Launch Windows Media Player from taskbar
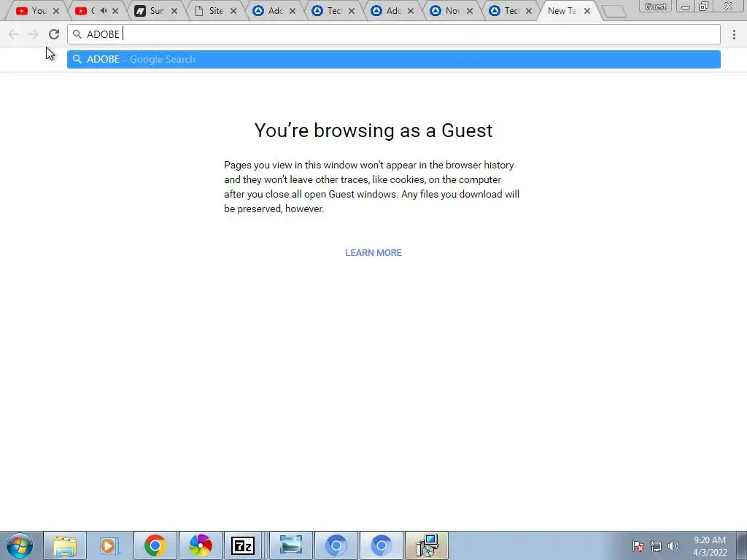The width and height of the screenshot is (747, 560). tap(109, 545)
